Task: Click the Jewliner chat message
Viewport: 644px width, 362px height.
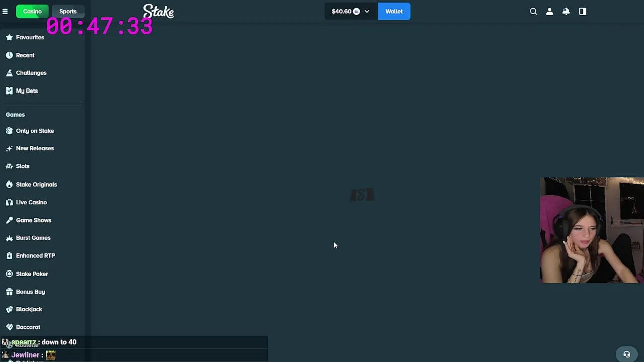Action: tap(134, 355)
